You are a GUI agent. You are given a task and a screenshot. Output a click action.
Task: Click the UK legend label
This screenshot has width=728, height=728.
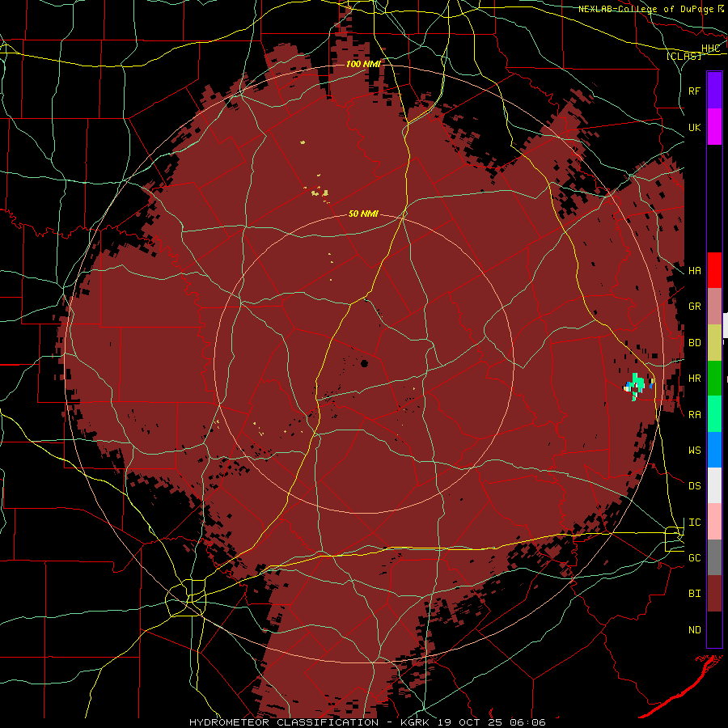(x=695, y=127)
